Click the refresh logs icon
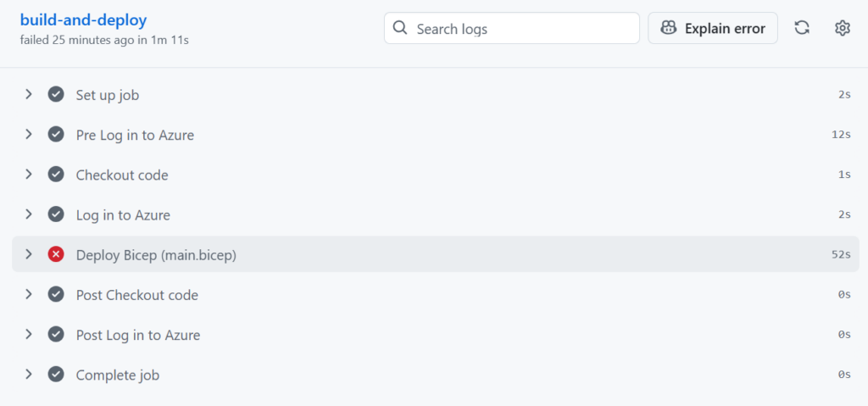The width and height of the screenshot is (868, 406). pos(802,28)
